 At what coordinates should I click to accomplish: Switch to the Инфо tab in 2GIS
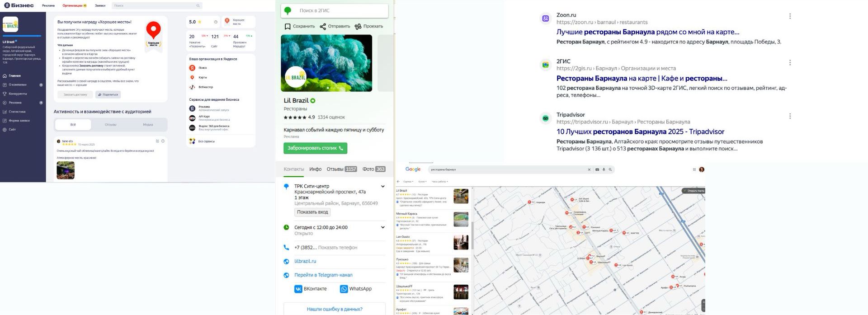(316, 169)
